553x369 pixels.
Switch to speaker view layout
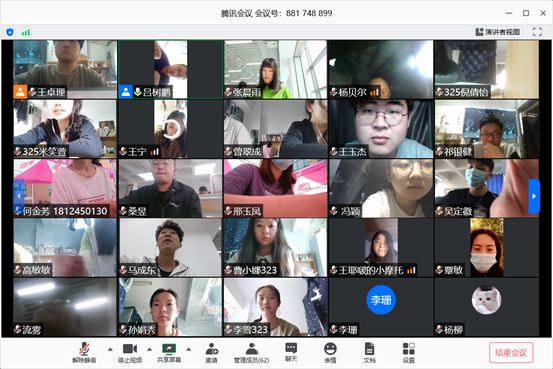(x=498, y=32)
